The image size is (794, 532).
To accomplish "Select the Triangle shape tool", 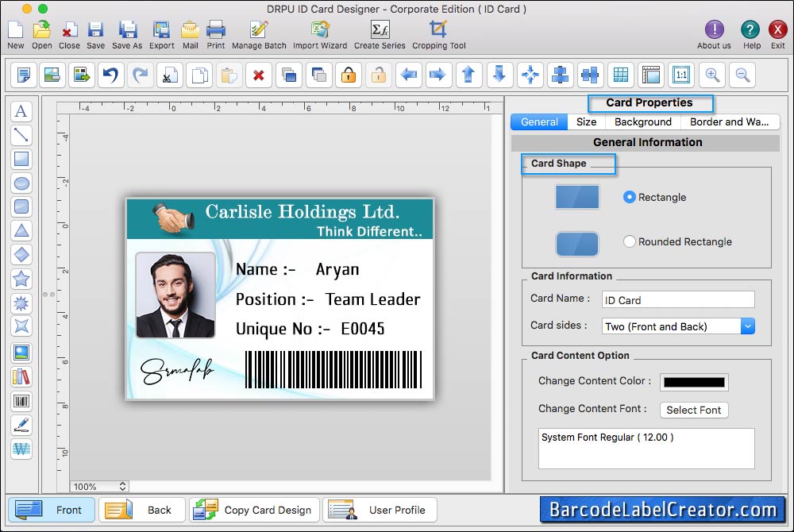I will coord(21,231).
